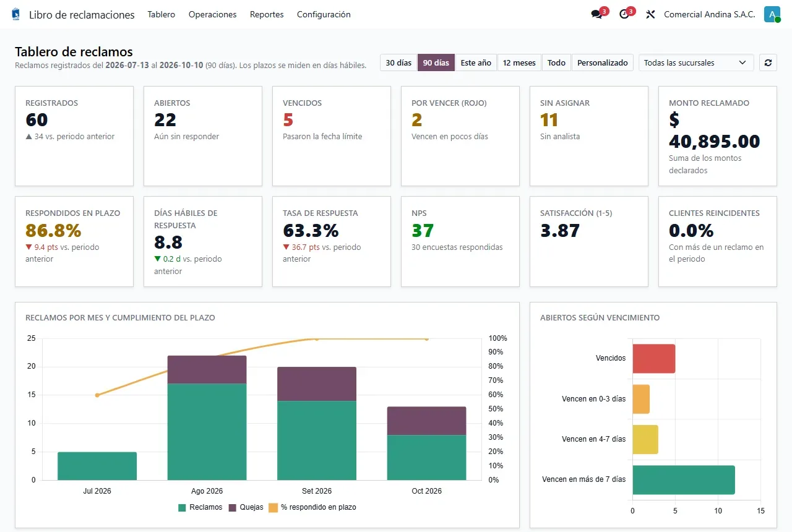Click the Jul 2026 Reclamos bar
Image resolution: width=792 pixels, height=532 pixels.
pos(97,466)
